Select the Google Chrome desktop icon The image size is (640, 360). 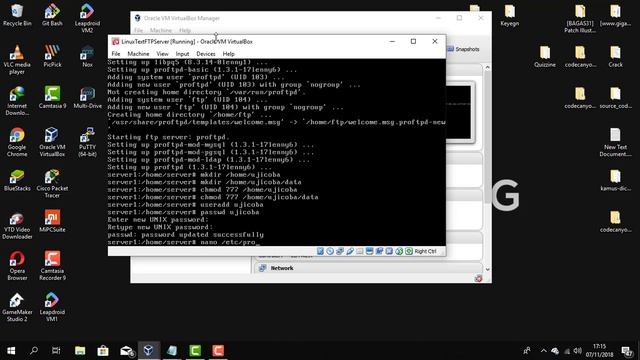coord(17,142)
